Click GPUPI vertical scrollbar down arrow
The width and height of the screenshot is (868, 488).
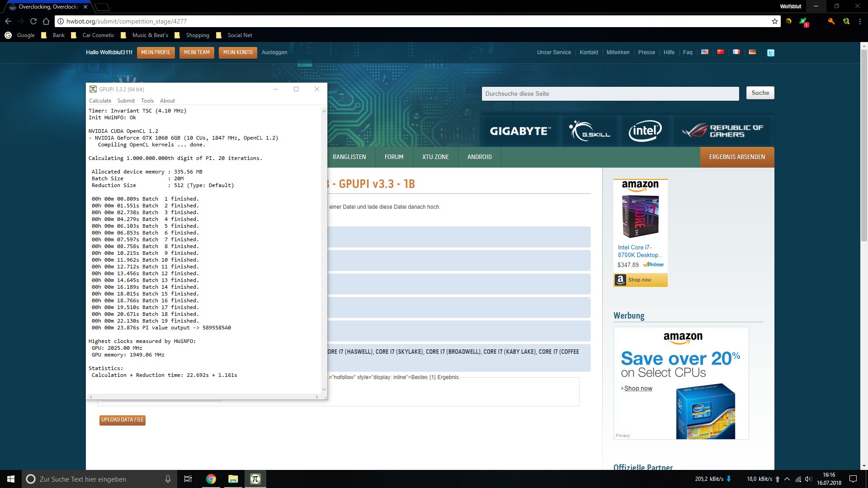[x=324, y=389]
